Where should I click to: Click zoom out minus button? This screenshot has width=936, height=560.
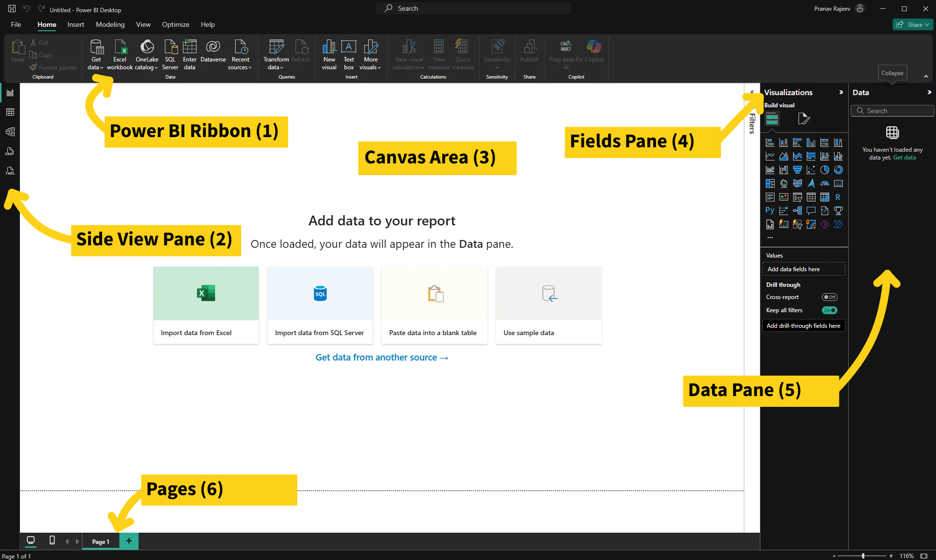pyautogui.click(x=834, y=556)
